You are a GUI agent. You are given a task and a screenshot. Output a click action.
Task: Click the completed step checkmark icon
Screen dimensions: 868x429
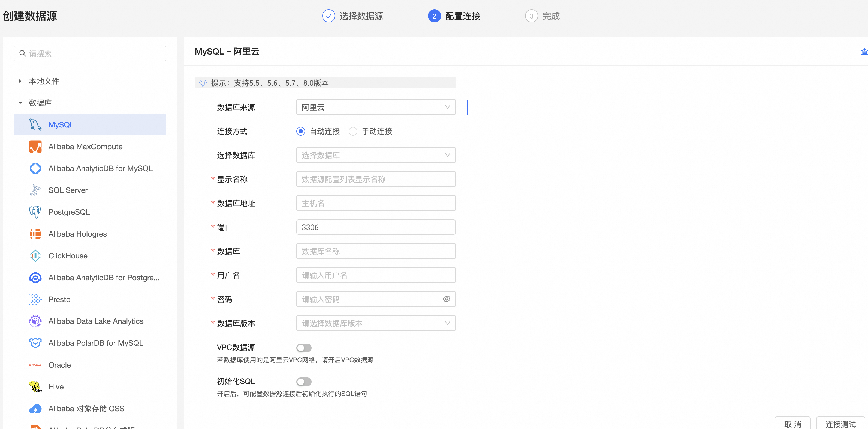coord(328,16)
